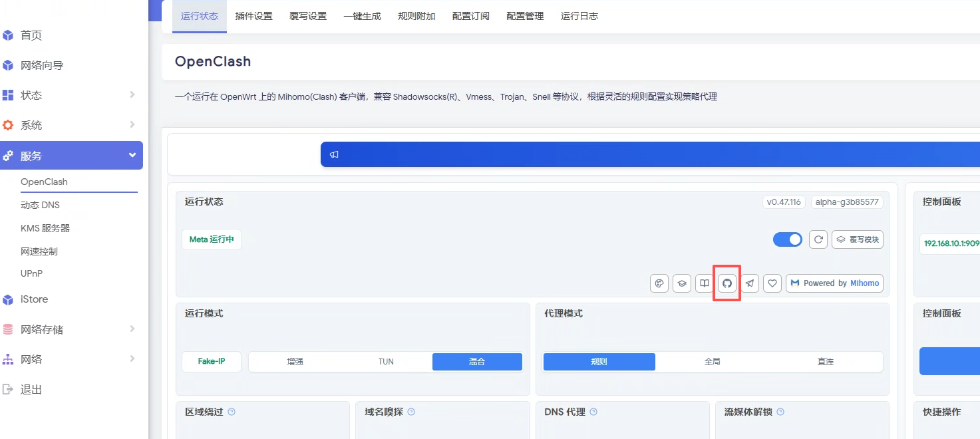This screenshot has width=980, height=439.
Task: Expand the 网络存储 sidebar chevron
Action: point(132,329)
